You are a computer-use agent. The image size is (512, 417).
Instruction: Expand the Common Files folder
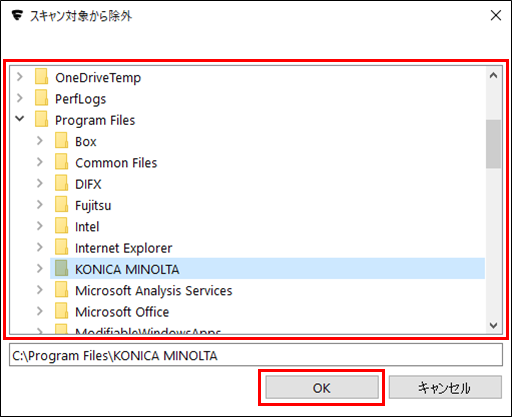(x=40, y=162)
